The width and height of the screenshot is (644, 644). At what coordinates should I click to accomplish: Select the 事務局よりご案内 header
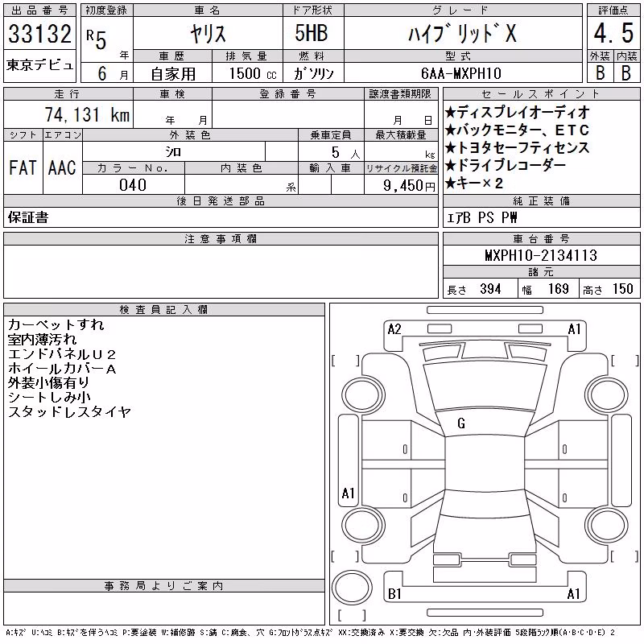[163, 586]
